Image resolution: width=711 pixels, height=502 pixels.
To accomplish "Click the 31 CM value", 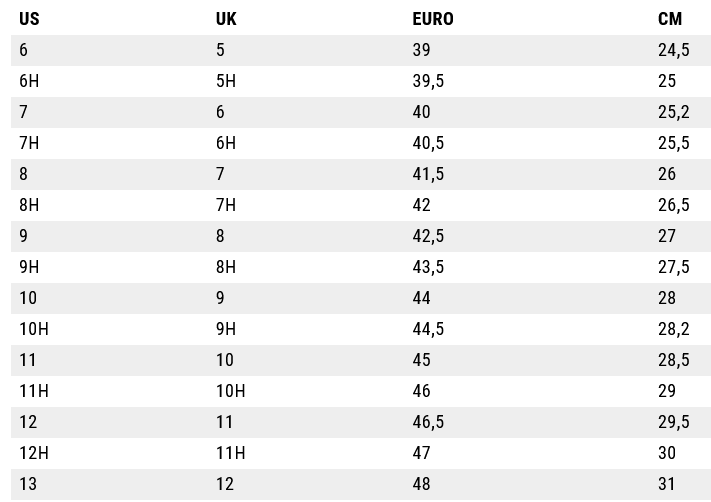I will (x=667, y=484).
